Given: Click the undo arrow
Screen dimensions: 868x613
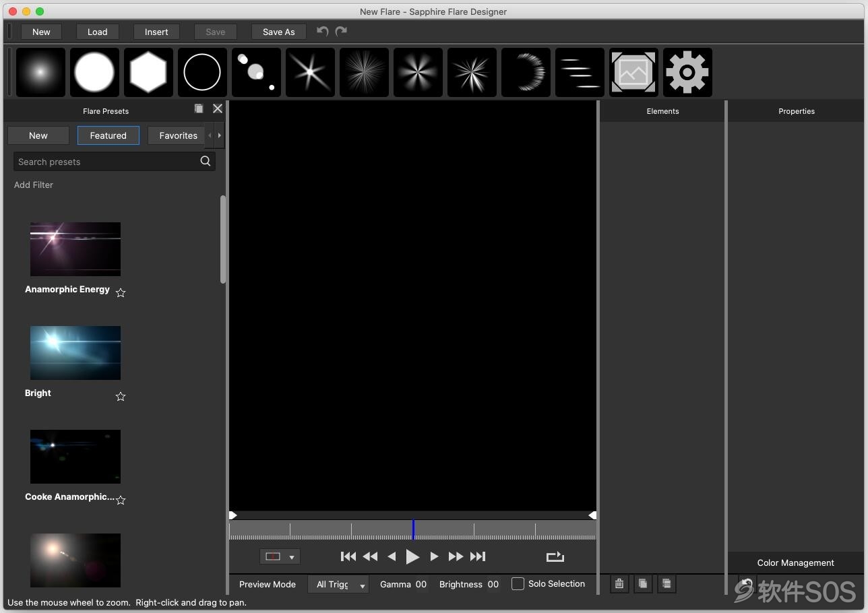Looking at the screenshot, I should pyautogui.click(x=323, y=31).
